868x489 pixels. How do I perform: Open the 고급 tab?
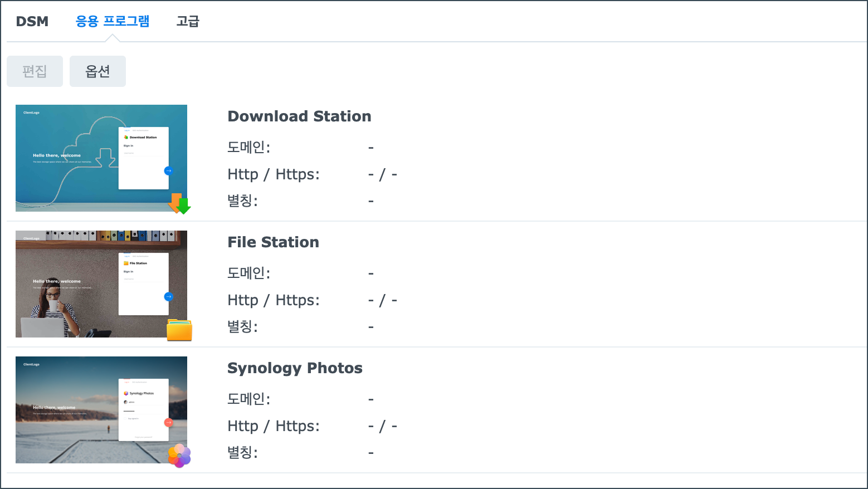coord(188,21)
